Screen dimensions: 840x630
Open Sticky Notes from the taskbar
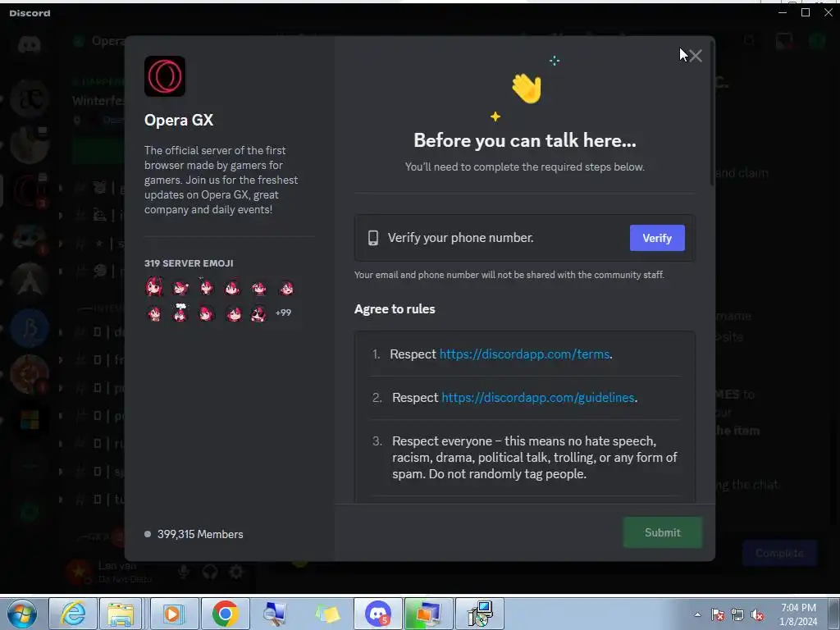point(327,614)
